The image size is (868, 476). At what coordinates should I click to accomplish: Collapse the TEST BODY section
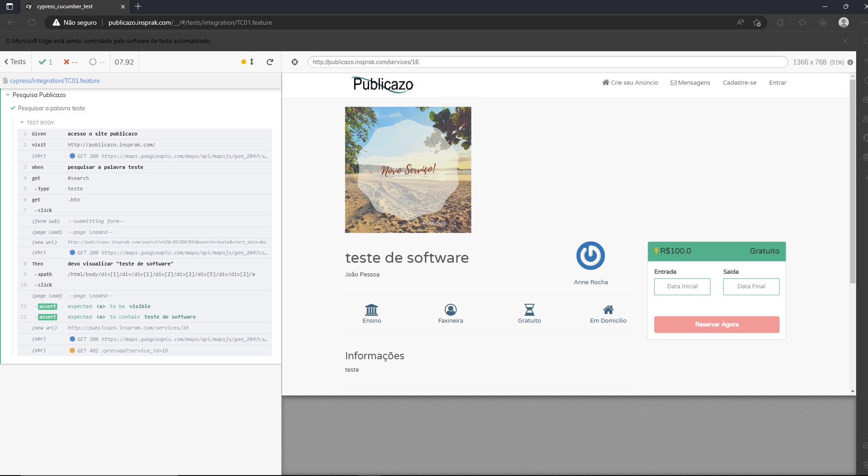[x=22, y=123]
